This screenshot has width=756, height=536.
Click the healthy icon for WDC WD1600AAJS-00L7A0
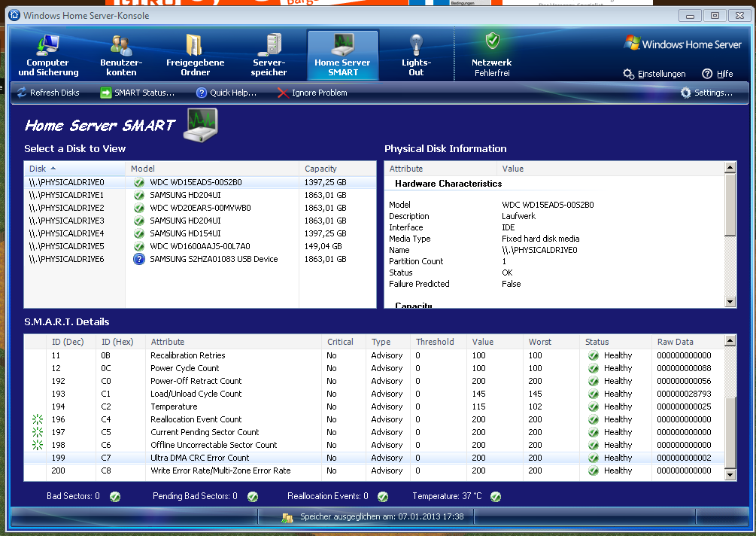(139, 246)
